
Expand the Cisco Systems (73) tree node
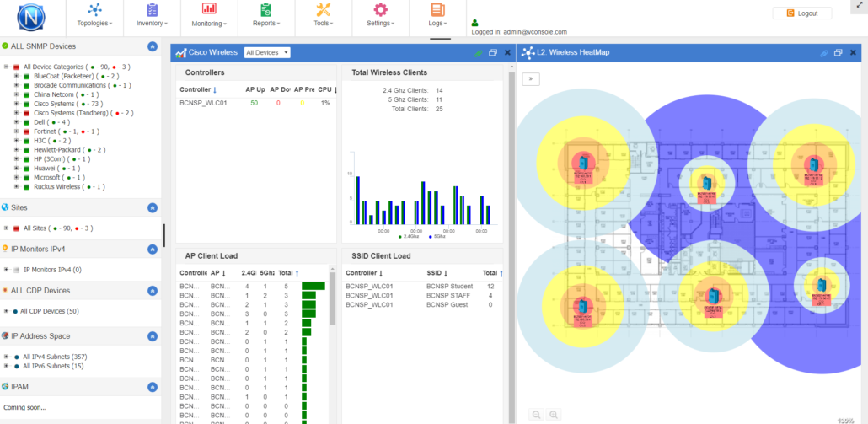[x=17, y=104]
